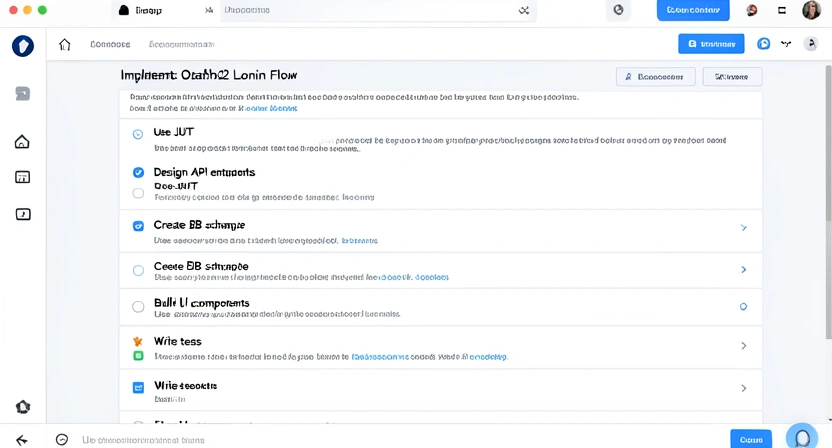
Task: Click the blue circular icon in secondary toolbar
Action: point(764,44)
